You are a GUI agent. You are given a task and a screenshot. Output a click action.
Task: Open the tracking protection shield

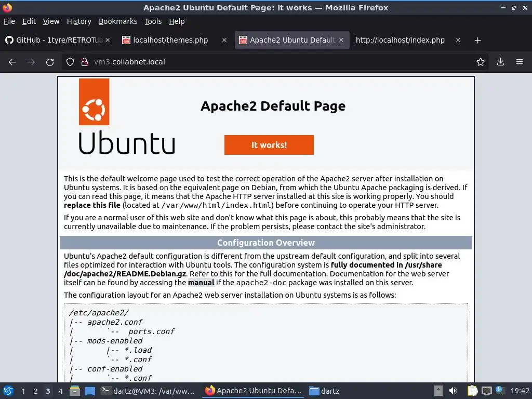tap(70, 62)
